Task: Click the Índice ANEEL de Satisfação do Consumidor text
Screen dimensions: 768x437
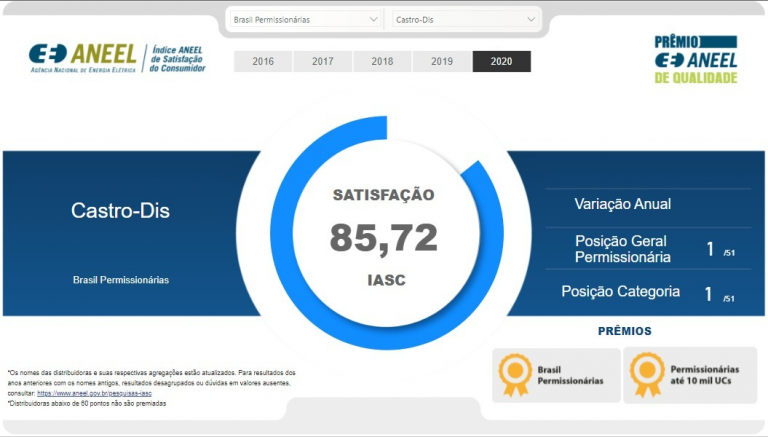Action: (x=177, y=59)
